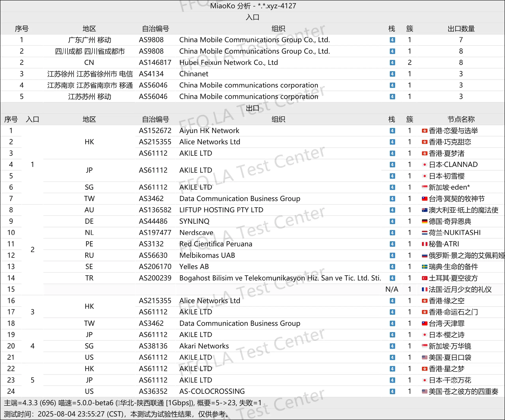Click the 入口 section heading

click(252, 17)
